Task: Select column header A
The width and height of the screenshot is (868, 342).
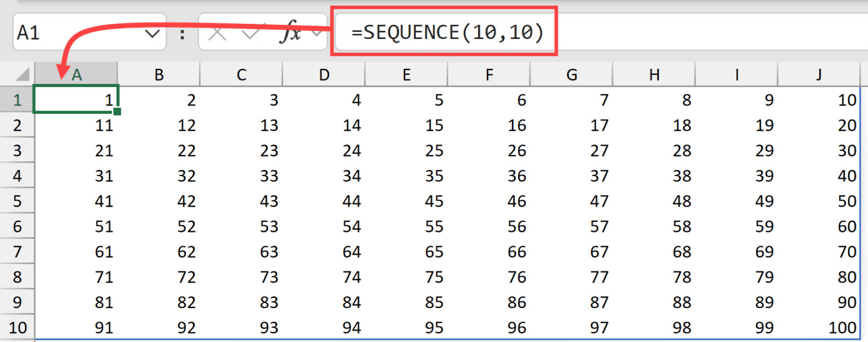Action: tap(76, 74)
